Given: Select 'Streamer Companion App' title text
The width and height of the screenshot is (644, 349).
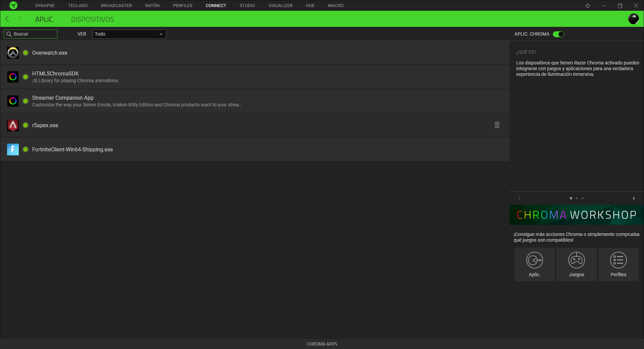Looking at the screenshot, I should 63,98.
